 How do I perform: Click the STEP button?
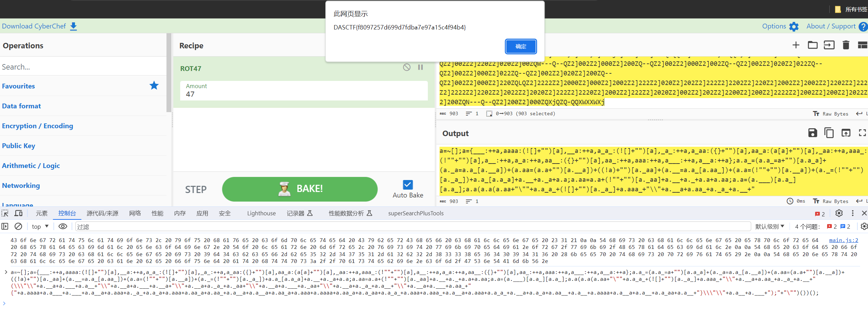pyautogui.click(x=196, y=189)
